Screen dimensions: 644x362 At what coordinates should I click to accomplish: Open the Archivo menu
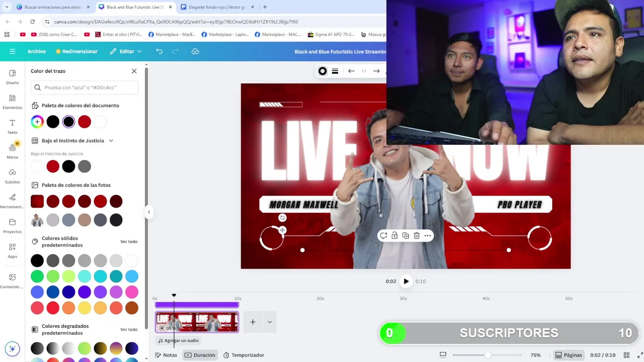tap(37, 51)
